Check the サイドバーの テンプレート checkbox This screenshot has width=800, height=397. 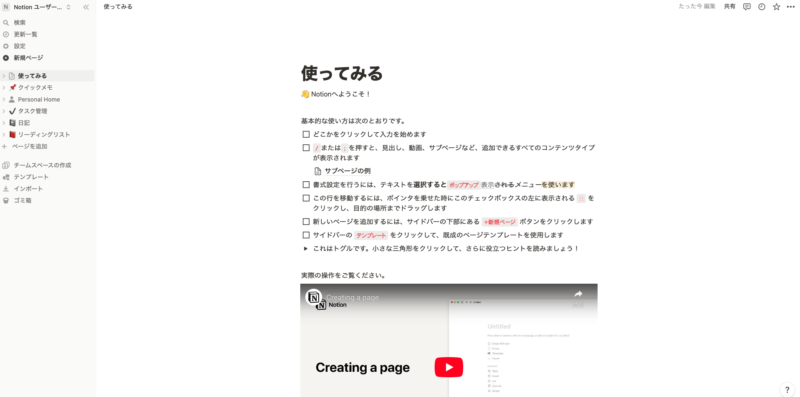click(306, 235)
